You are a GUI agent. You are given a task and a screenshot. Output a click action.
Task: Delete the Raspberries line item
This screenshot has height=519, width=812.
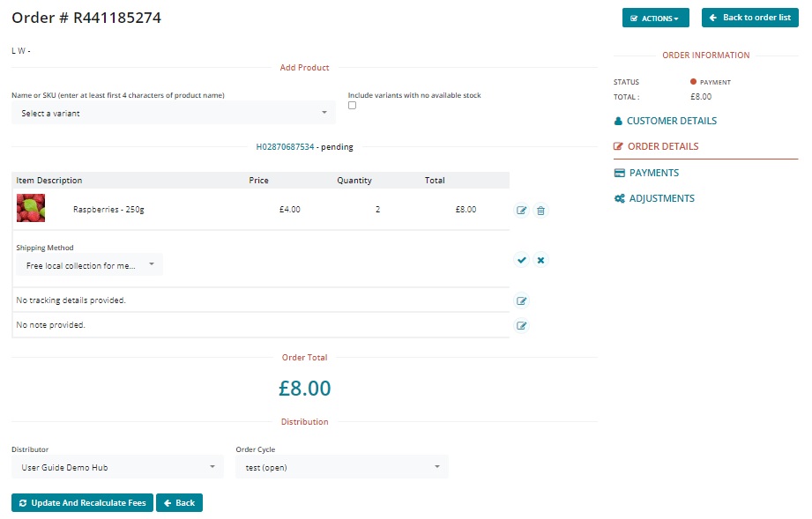coord(541,211)
